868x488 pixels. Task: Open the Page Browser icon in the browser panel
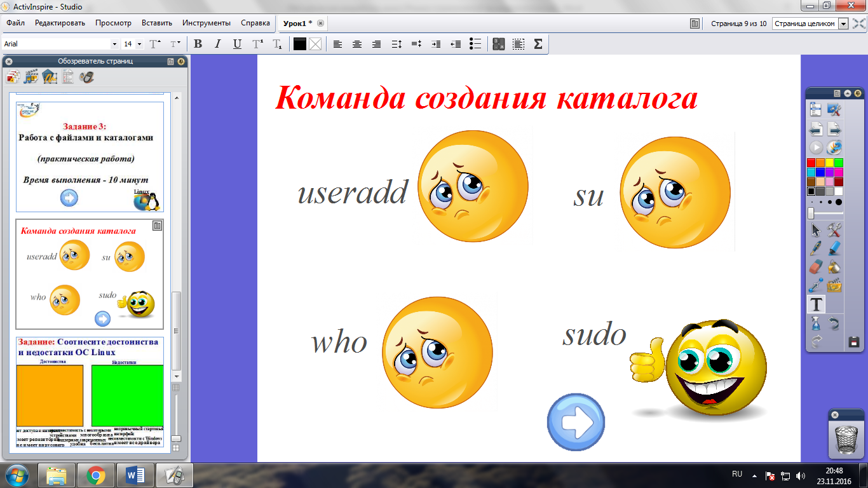(13, 77)
